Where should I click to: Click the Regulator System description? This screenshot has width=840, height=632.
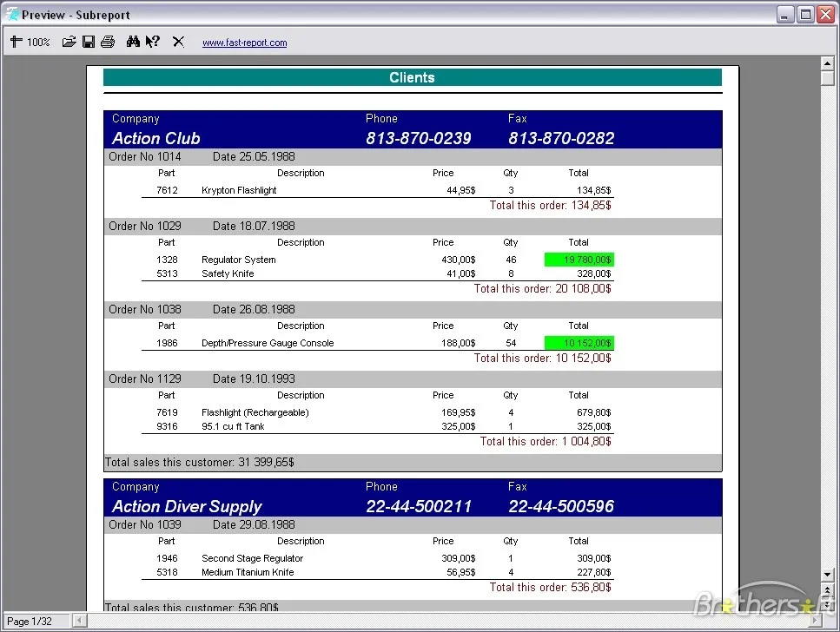tap(238, 260)
